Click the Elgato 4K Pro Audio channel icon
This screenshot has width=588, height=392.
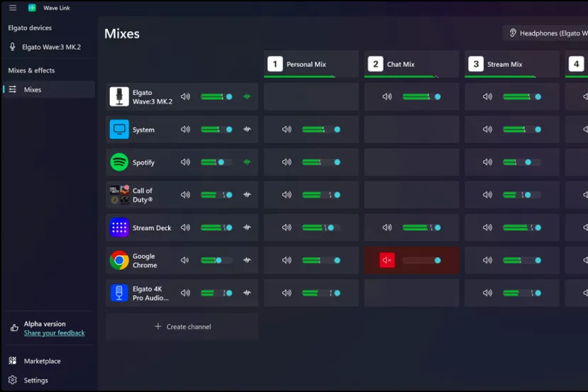(x=119, y=293)
